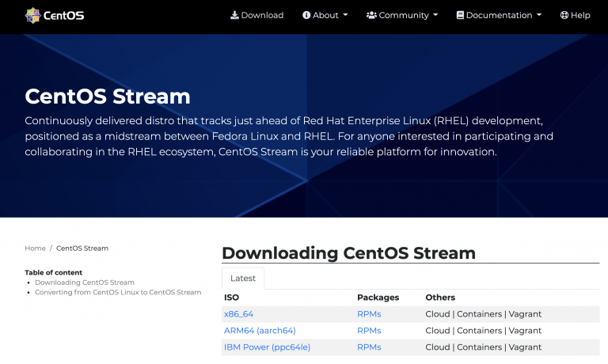Click the Packages column header
The height and width of the screenshot is (364, 608).
tap(378, 298)
